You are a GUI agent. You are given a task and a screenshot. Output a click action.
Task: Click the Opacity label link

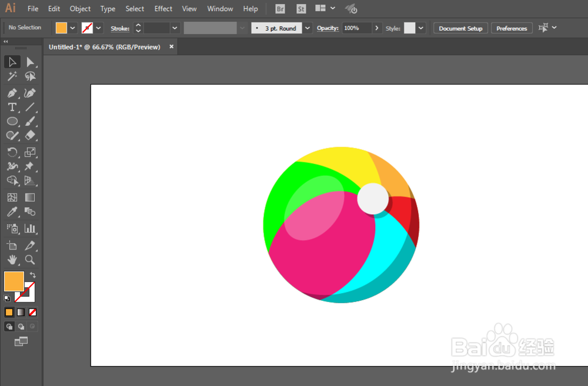(328, 28)
